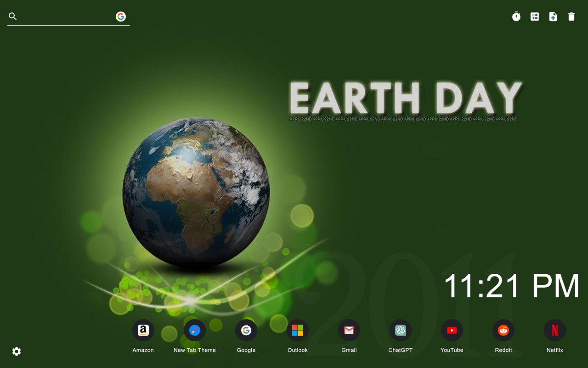Open the ChatGPT shortcut icon
Screen dimensions: 588x368
pyautogui.click(x=401, y=330)
